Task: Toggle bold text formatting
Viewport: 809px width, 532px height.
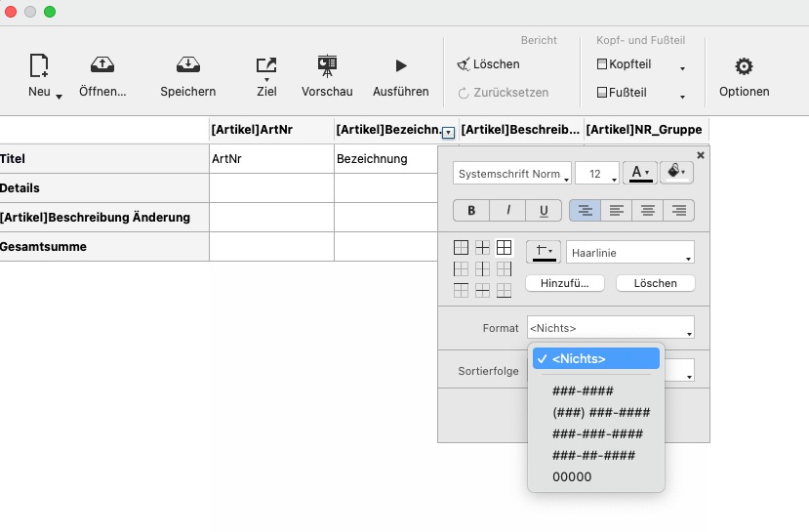Action: coord(471,210)
